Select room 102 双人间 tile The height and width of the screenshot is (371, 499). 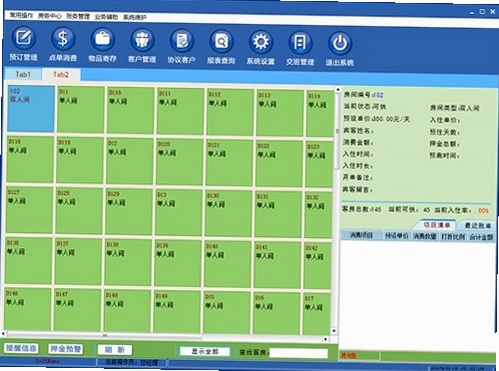[31, 109]
